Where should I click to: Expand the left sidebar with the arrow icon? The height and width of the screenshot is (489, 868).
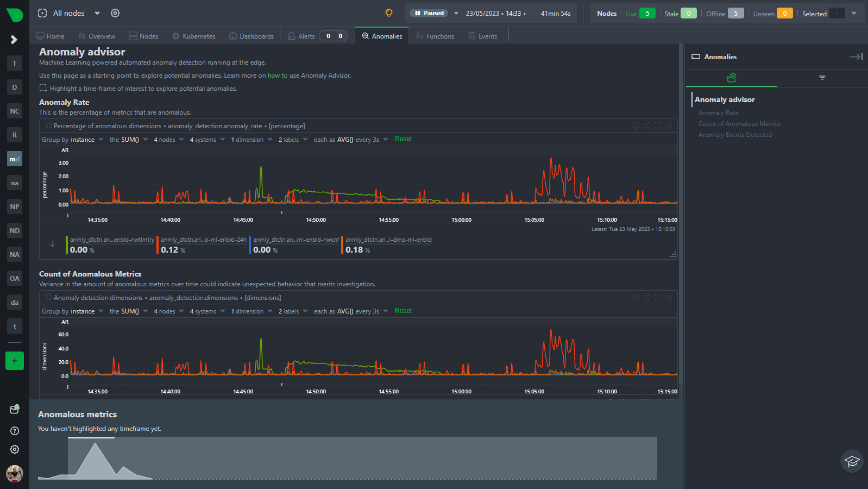[14, 40]
